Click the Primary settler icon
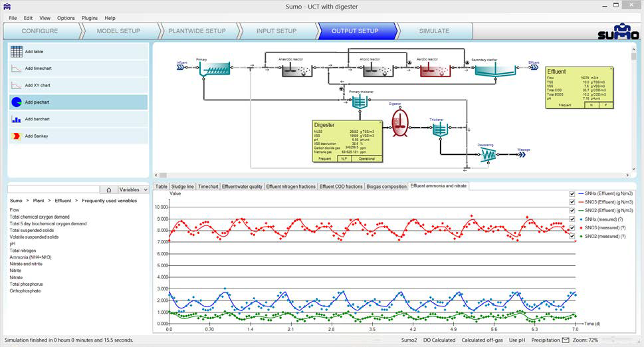644x347 pixels. click(x=215, y=70)
